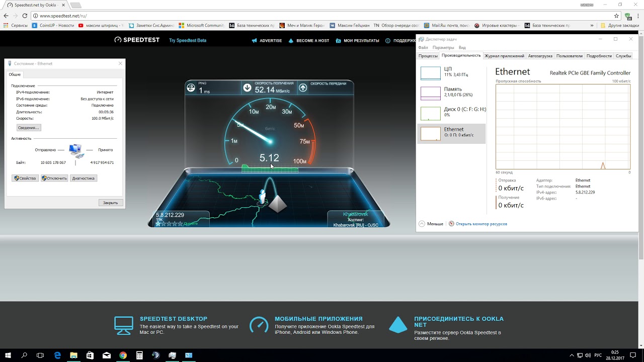The width and height of the screenshot is (644, 362).
Task: Collapse Task Manager with the Меньше arrow
Action: 422,224
